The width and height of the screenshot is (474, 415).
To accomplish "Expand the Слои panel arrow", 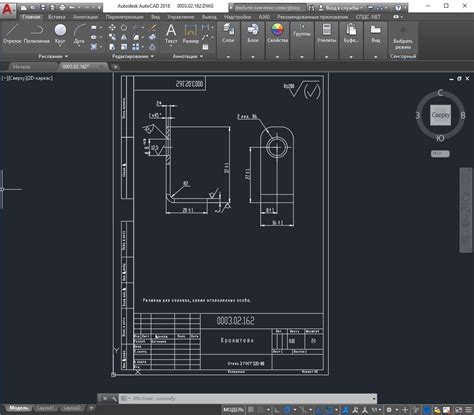I will point(228,57).
